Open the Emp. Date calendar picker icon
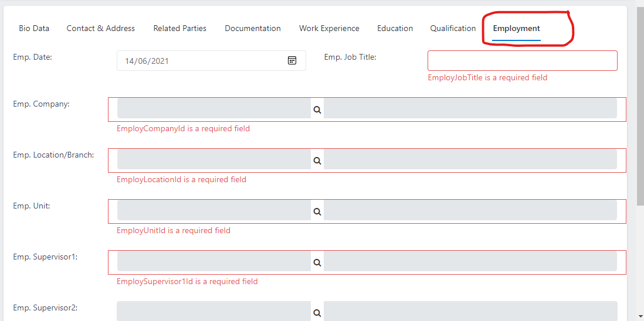Image resolution: width=644 pixels, height=321 pixels. click(x=292, y=60)
